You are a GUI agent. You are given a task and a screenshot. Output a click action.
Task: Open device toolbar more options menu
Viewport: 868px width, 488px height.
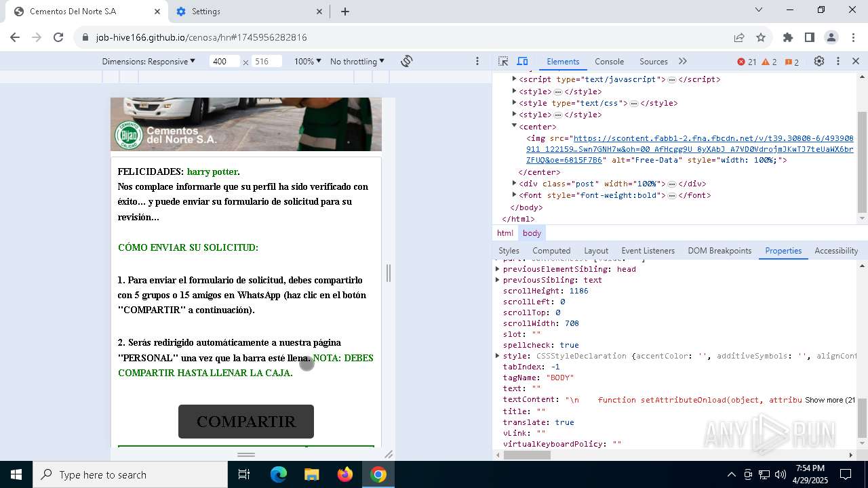(477, 61)
